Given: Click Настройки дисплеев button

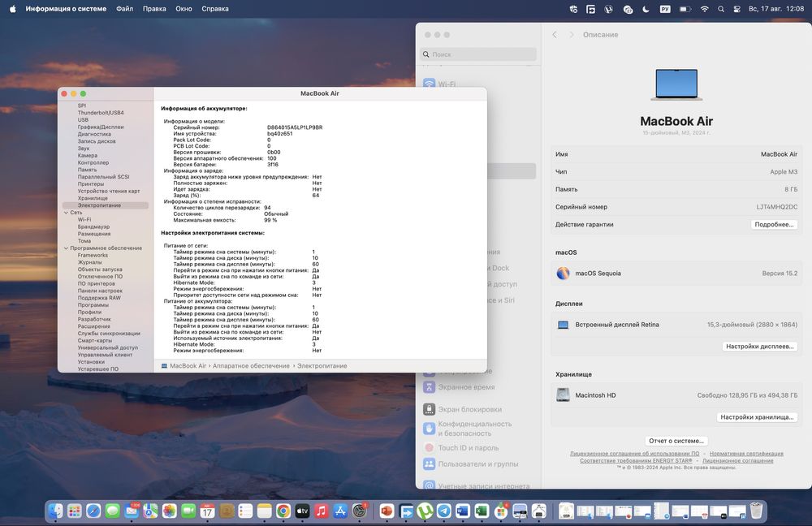Looking at the screenshot, I should coord(760,347).
